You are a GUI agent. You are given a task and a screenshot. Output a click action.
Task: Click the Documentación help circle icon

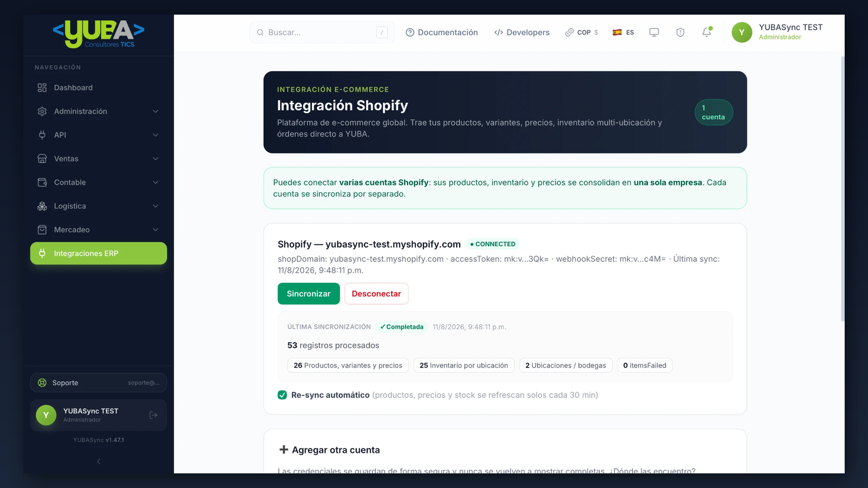(x=410, y=33)
